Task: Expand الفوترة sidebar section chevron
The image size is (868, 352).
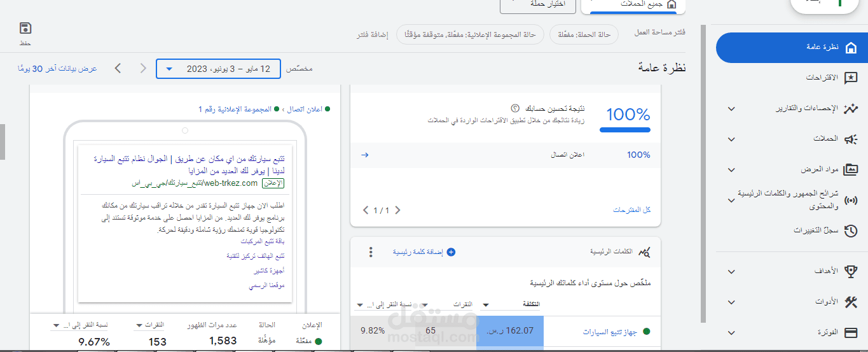Action: 731,333
